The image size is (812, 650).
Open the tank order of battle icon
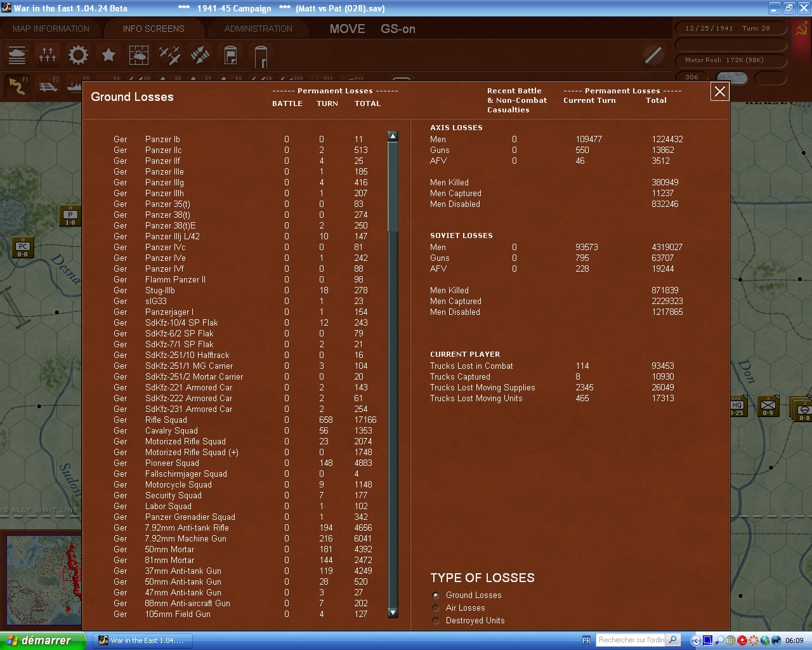click(17, 55)
